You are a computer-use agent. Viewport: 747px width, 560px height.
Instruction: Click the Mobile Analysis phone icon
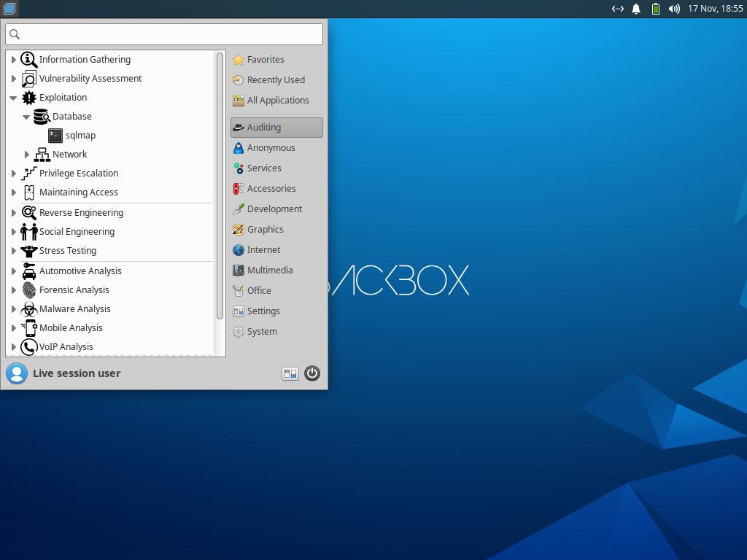[28, 328]
